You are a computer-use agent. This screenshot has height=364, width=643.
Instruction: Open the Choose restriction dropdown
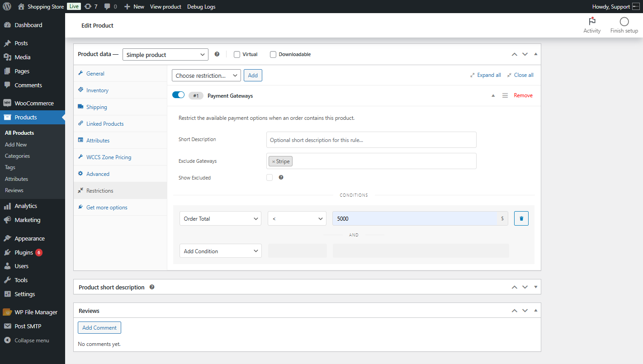click(206, 76)
